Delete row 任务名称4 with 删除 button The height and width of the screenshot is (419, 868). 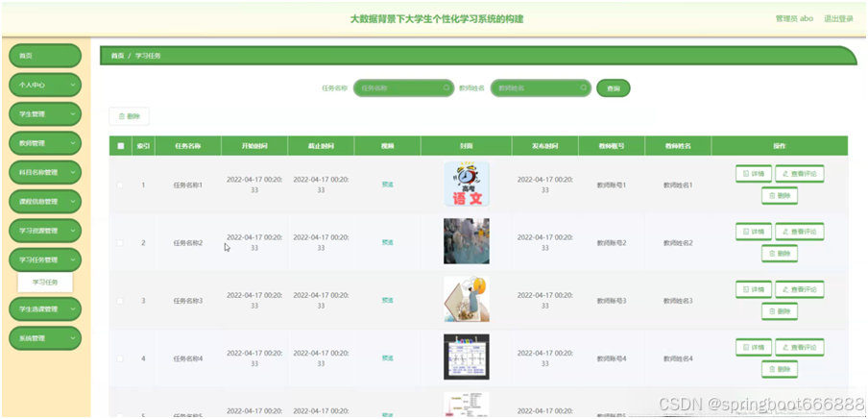[x=780, y=370]
